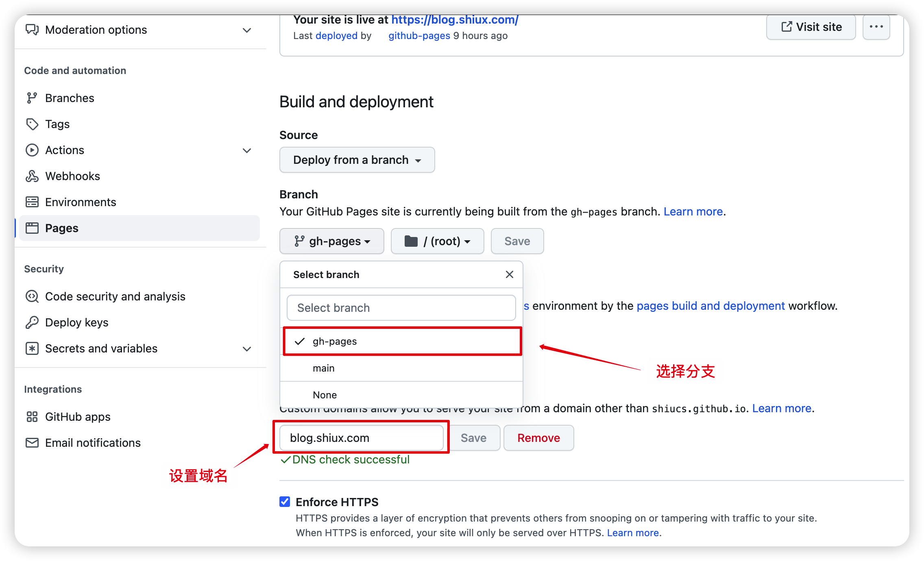The height and width of the screenshot is (561, 924).
Task: Click the Visit site button
Action: tap(811, 27)
